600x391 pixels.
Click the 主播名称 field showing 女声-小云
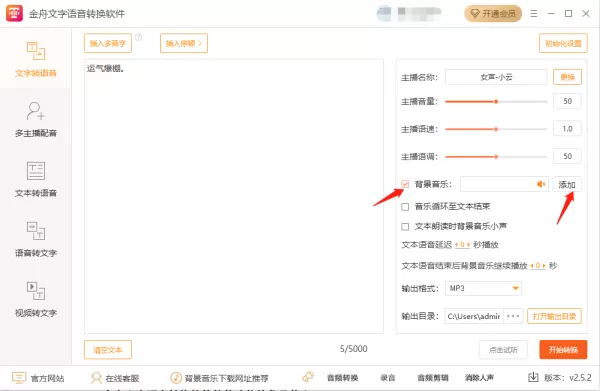point(496,77)
